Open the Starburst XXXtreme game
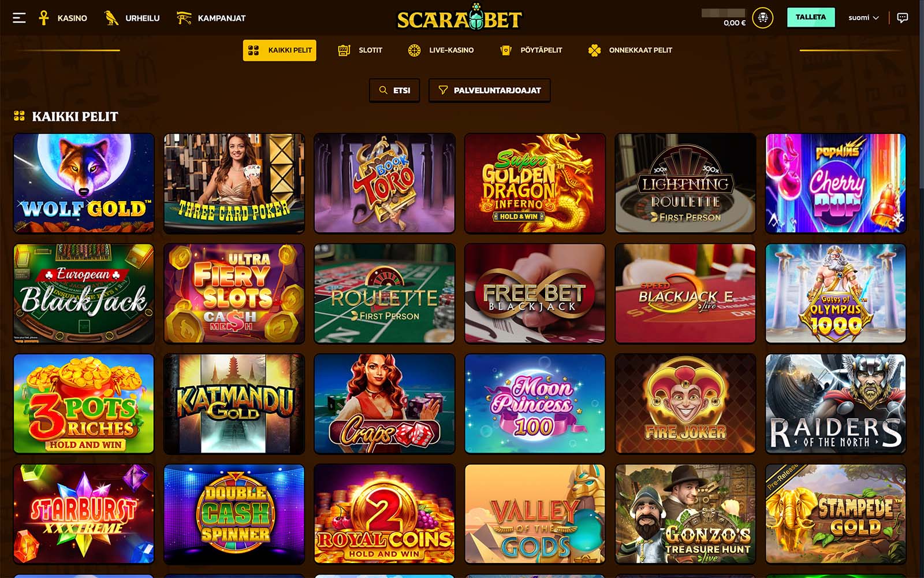 84,514
